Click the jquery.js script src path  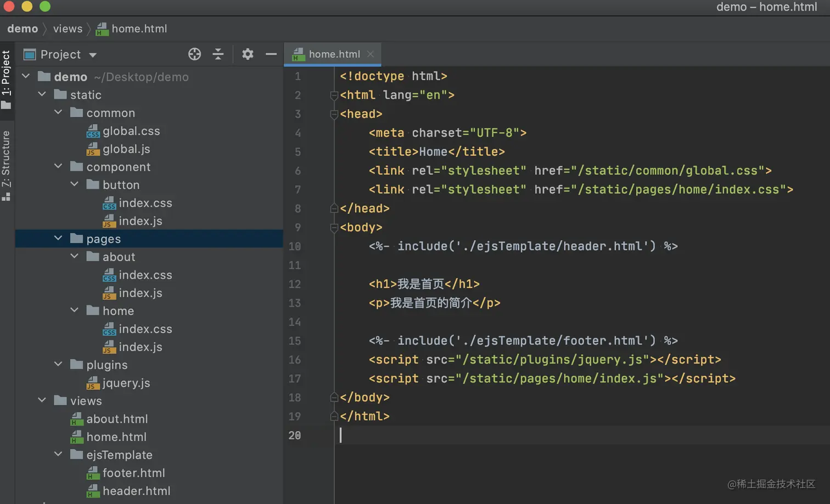click(x=552, y=360)
